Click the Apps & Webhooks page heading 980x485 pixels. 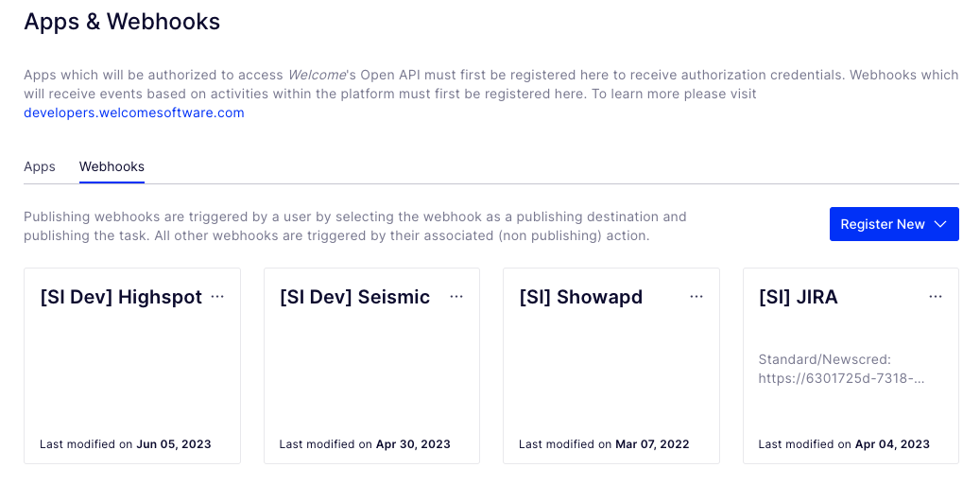pyautogui.click(x=122, y=22)
